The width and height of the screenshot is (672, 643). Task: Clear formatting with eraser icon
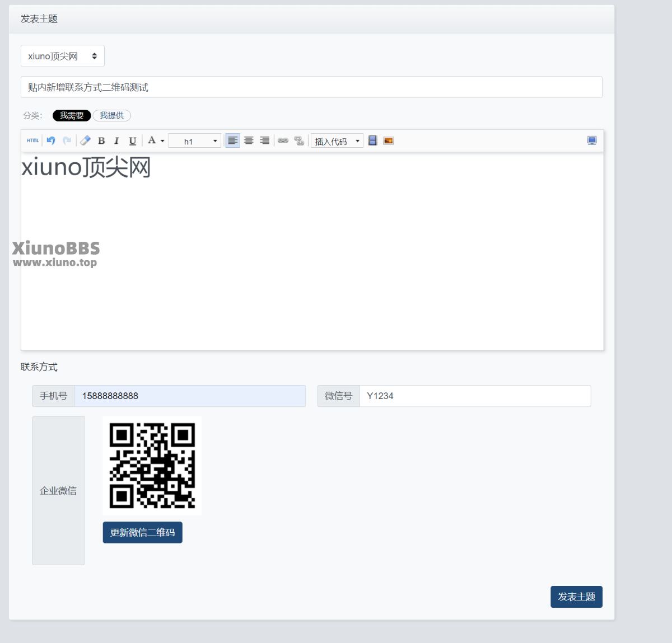tap(85, 140)
